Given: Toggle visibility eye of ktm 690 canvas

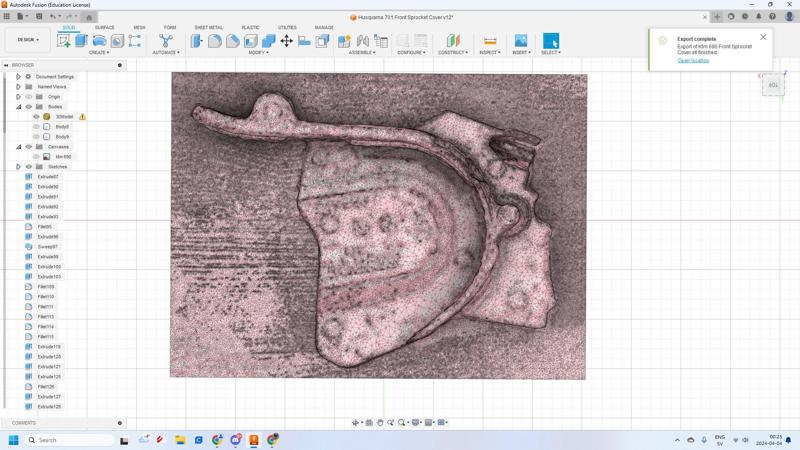Looking at the screenshot, I should pyautogui.click(x=36, y=157).
